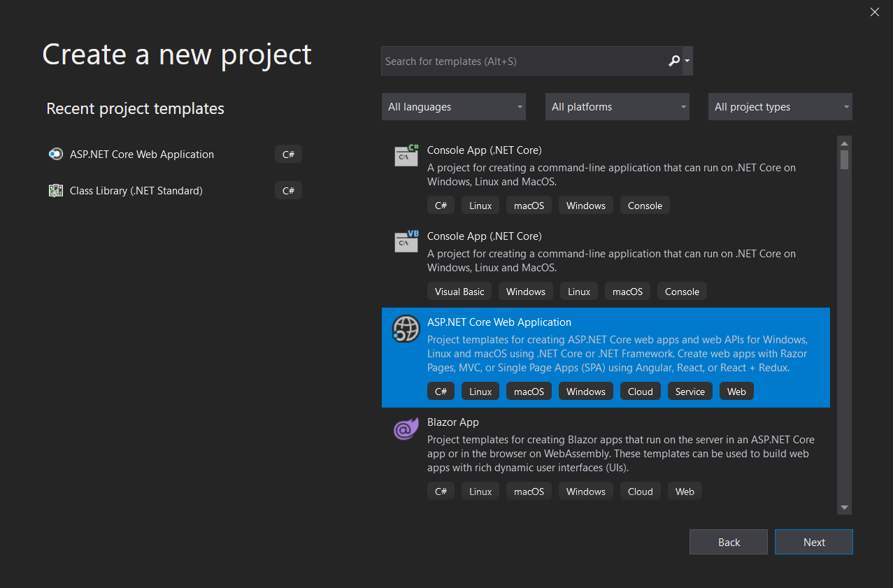This screenshot has height=588, width=893.
Task: Click the Back button
Action: [728, 542]
